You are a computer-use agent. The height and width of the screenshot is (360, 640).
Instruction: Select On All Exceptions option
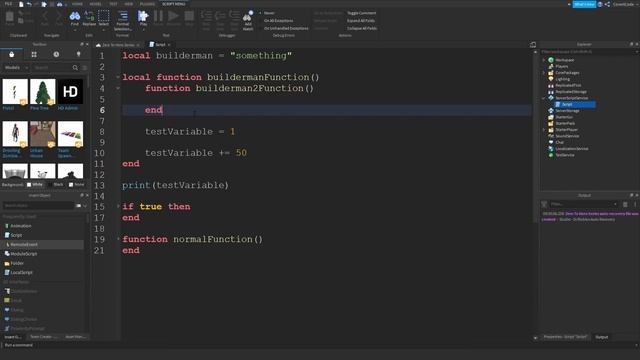tap(276, 20)
